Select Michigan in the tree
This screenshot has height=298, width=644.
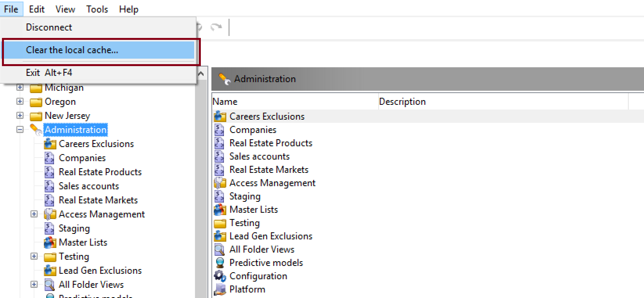[x=64, y=88]
